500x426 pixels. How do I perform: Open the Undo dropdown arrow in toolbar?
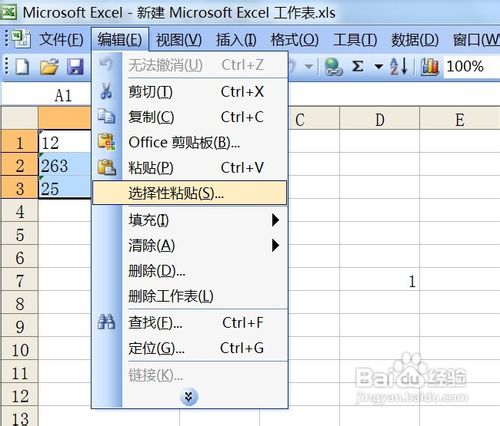coord(309,66)
